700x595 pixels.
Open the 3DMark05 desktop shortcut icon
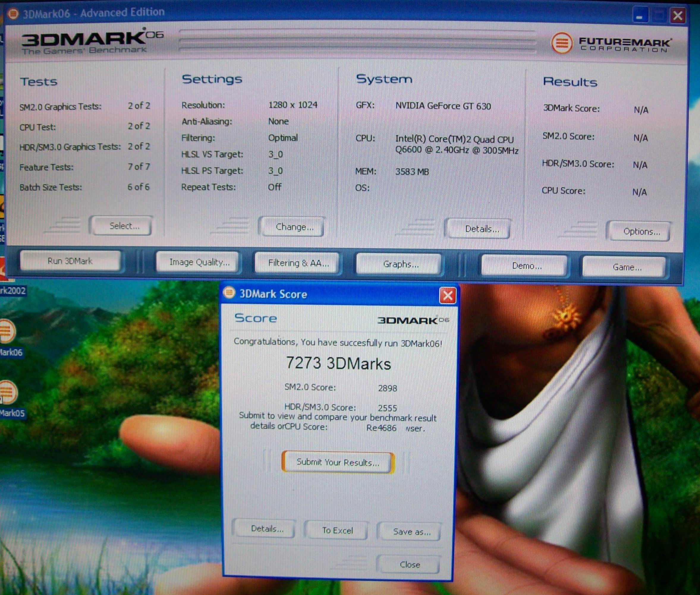click(x=7, y=393)
